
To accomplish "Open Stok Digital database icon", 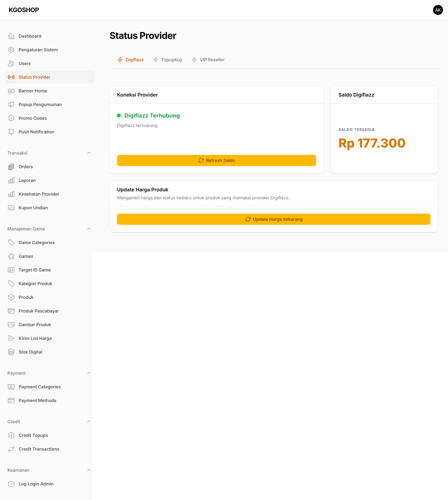I will (11, 352).
